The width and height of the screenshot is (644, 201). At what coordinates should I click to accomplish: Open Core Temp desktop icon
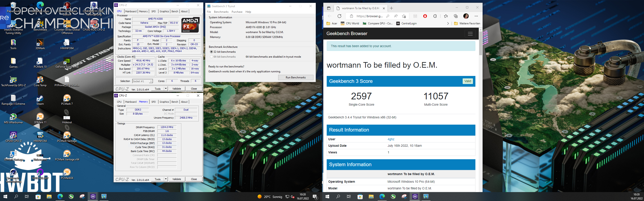click(40, 81)
